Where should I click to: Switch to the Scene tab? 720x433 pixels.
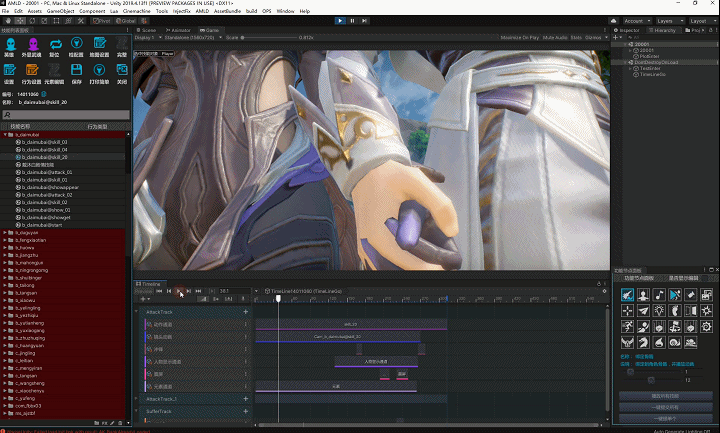pos(146,30)
